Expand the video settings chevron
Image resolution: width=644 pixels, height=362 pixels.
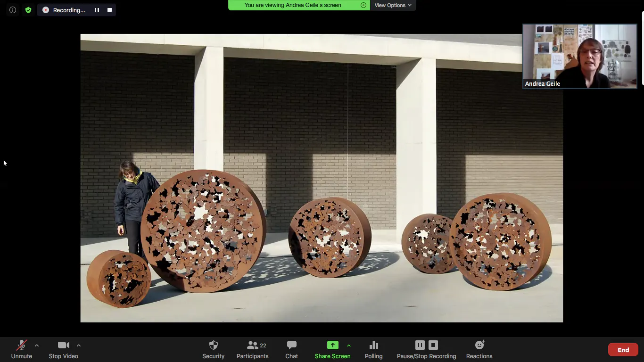pyautogui.click(x=79, y=346)
